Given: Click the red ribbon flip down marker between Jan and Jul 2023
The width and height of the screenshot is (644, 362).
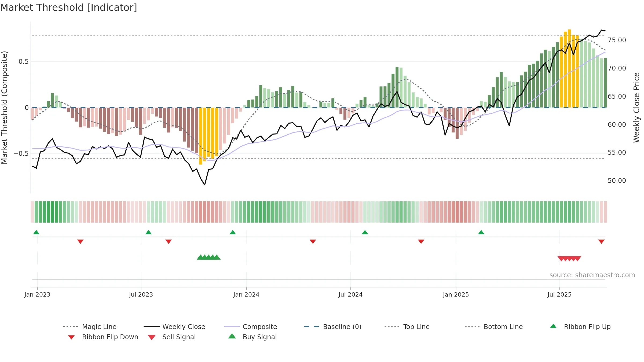Looking at the screenshot, I should pos(80,242).
